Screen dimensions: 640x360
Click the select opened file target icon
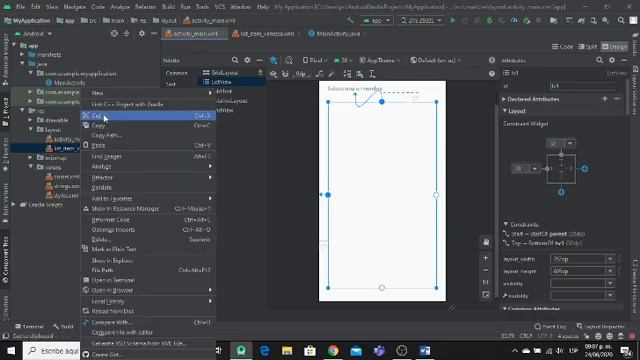point(114,33)
